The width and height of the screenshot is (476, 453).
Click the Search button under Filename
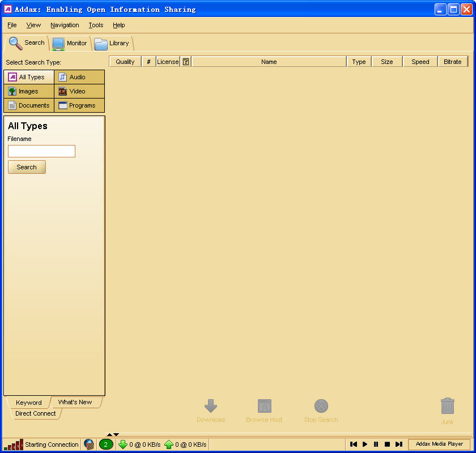click(27, 167)
